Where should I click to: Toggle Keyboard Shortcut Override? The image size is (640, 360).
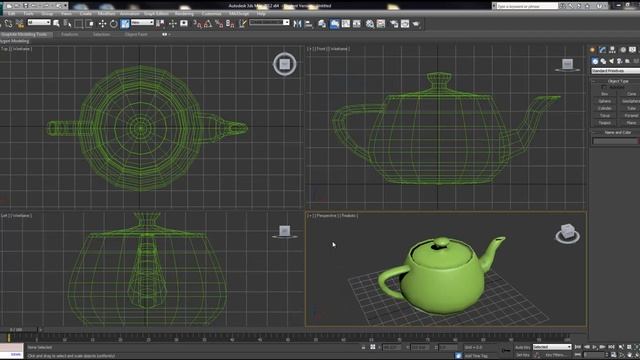click(x=184, y=24)
